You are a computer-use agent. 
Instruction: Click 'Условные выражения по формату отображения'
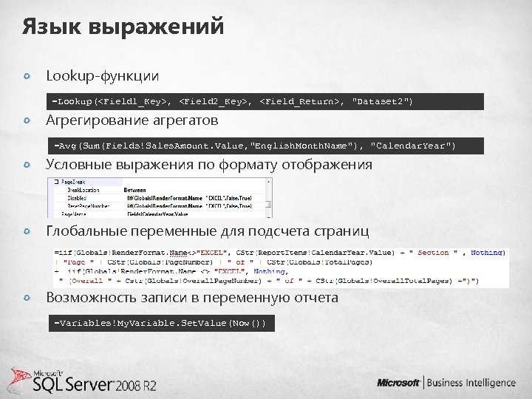click(209, 165)
